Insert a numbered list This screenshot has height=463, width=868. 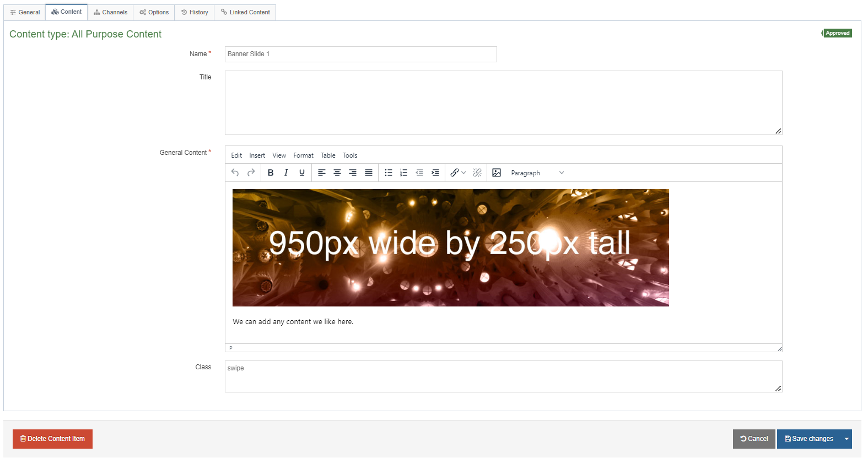(x=404, y=173)
